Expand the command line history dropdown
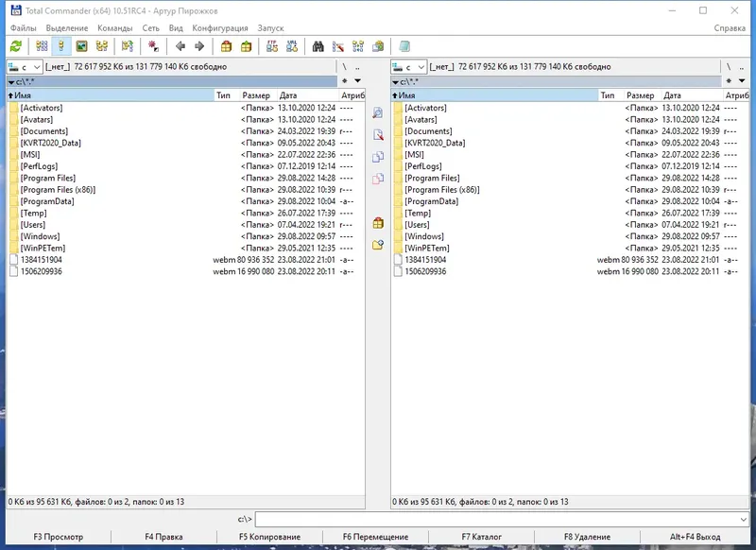The width and height of the screenshot is (756, 550). (x=743, y=519)
